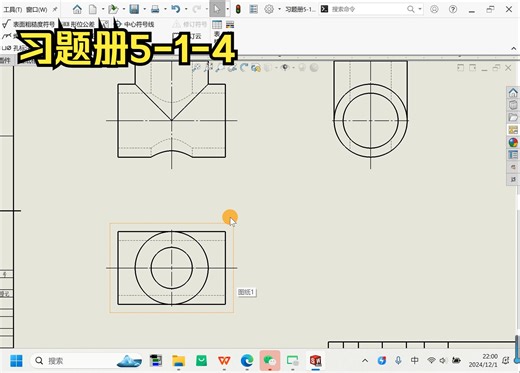Open the dropdown arrow next to Select cursor
This screenshot has width=520, height=373.
pos(227,9)
